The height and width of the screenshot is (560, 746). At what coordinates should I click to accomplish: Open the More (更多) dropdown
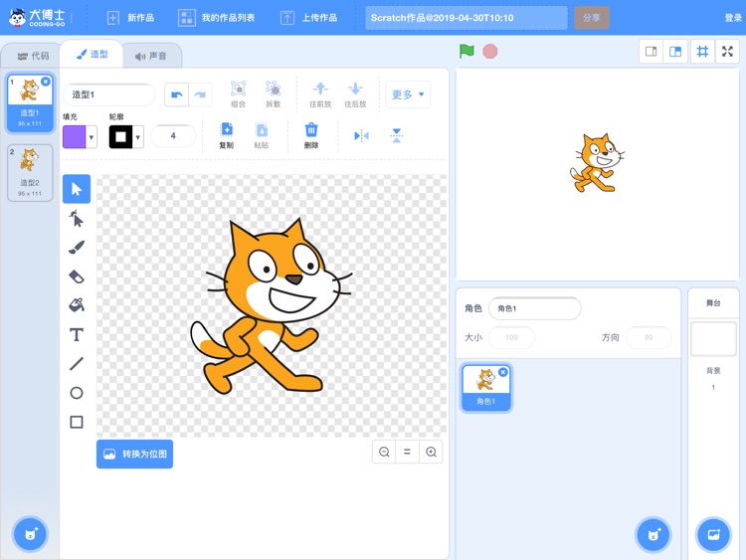click(408, 94)
